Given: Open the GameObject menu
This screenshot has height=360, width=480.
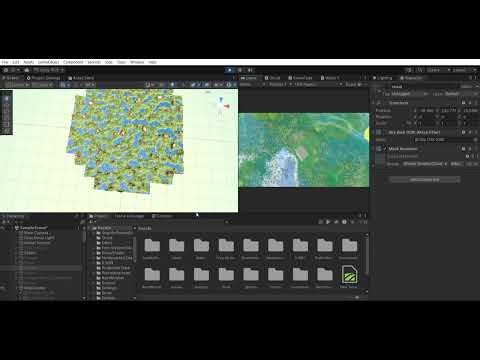Looking at the screenshot, I should click(49, 62).
